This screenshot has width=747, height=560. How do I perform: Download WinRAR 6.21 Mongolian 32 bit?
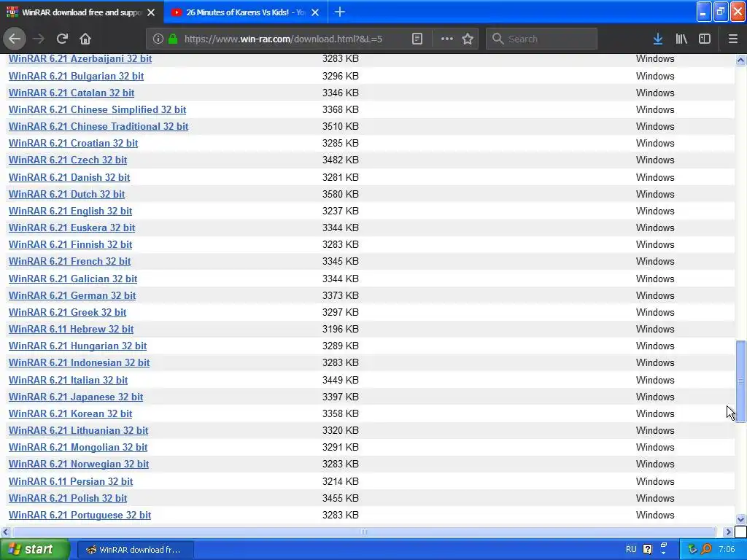78,447
